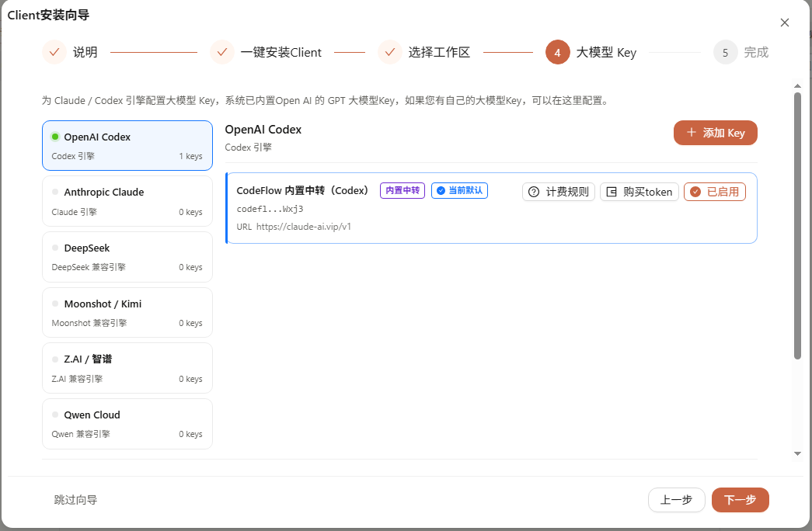The width and height of the screenshot is (812, 531).
Task: Click the 完成 step label
Action: pyautogui.click(x=756, y=52)
